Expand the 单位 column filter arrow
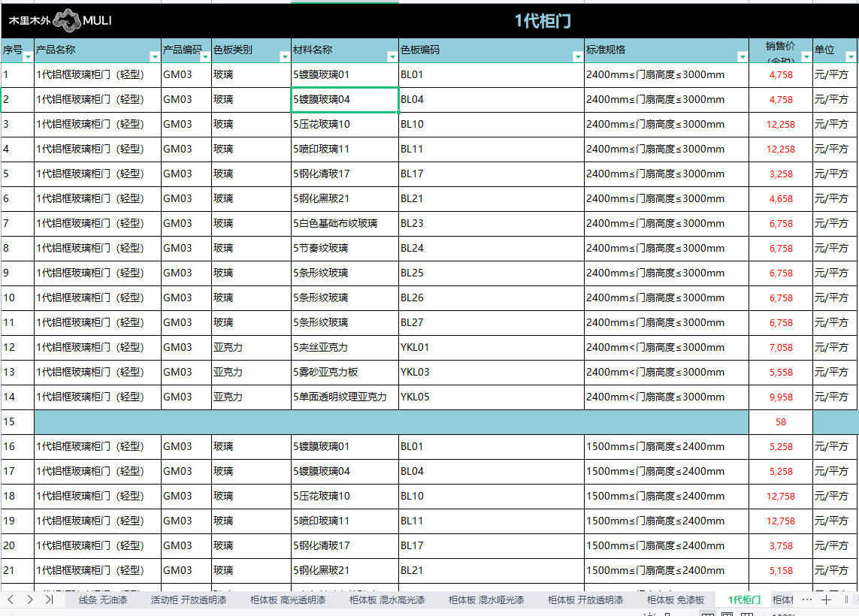Image resolution: width=859 pixels, height=616 pixels. pos(850,56)
